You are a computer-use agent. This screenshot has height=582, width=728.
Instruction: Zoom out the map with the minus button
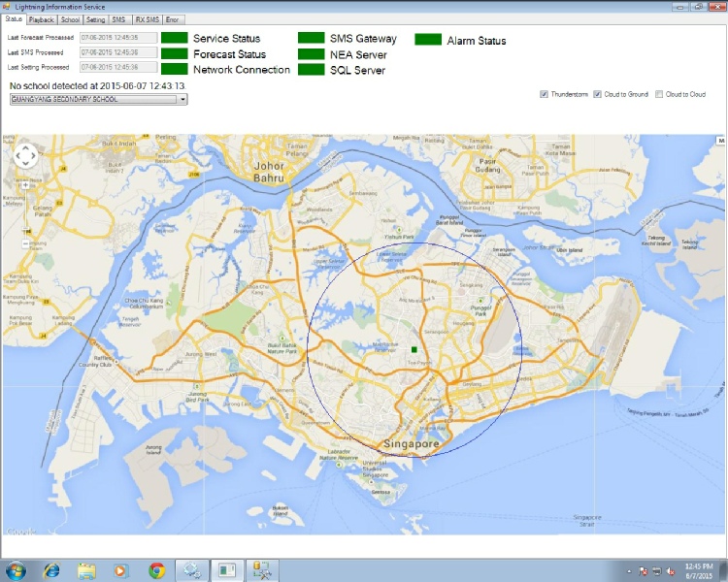click(25, 243)
